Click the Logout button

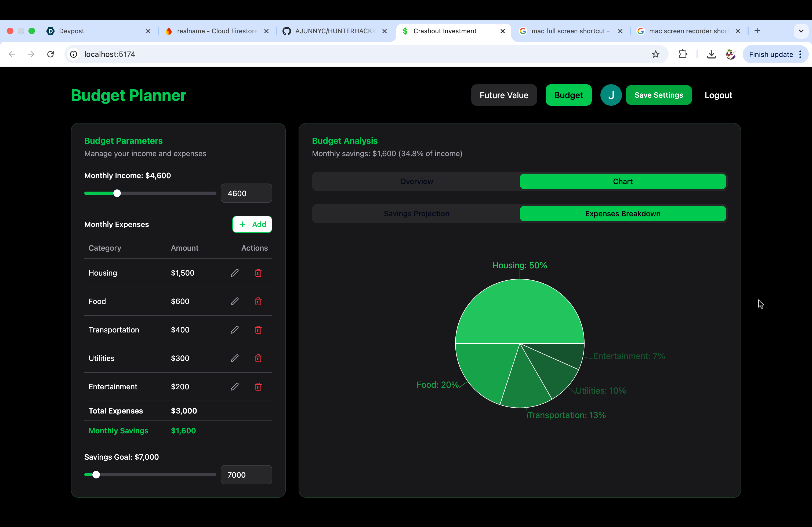[x=718, y=95]
